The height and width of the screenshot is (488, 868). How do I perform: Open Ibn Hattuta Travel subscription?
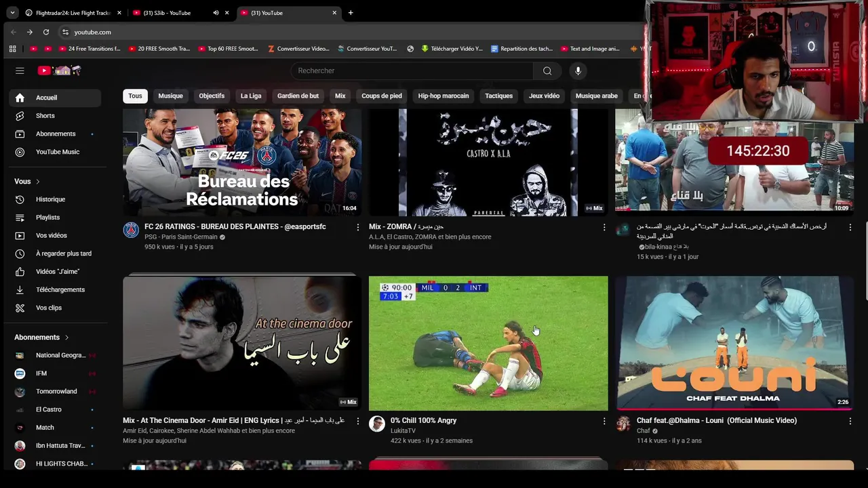coord(55,445)
